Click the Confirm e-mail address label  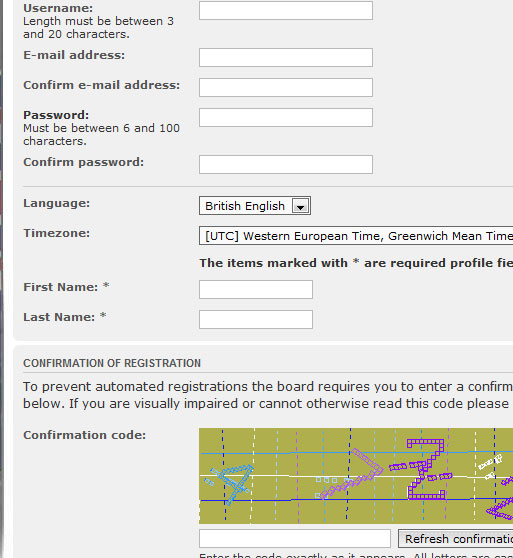click(x=101, y=85)
